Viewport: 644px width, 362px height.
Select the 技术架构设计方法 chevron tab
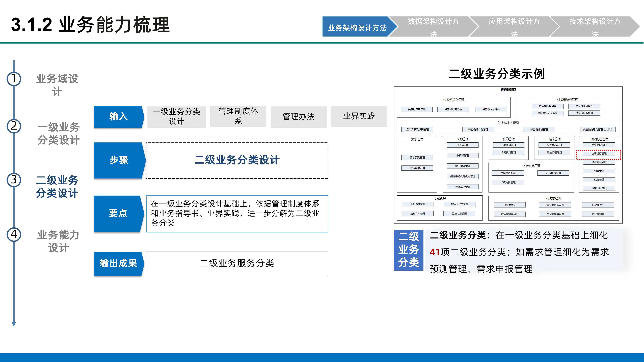595,27
